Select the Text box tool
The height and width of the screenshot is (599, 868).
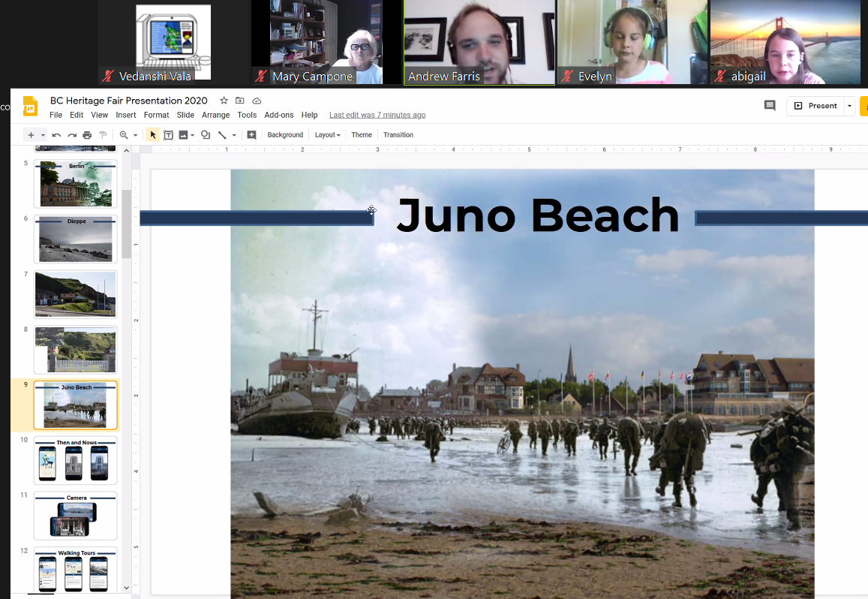point(168,135)
